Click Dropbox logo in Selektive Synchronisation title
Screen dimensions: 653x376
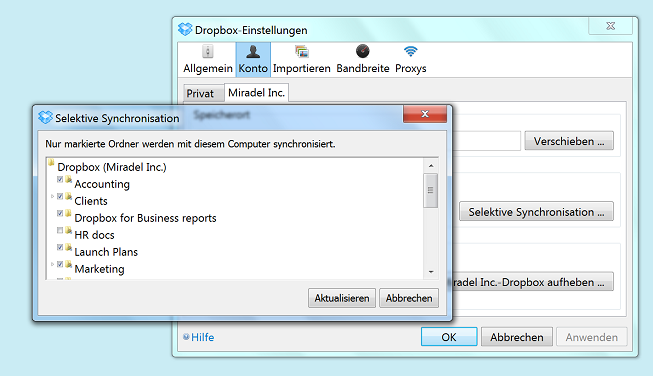coord(45,117)
